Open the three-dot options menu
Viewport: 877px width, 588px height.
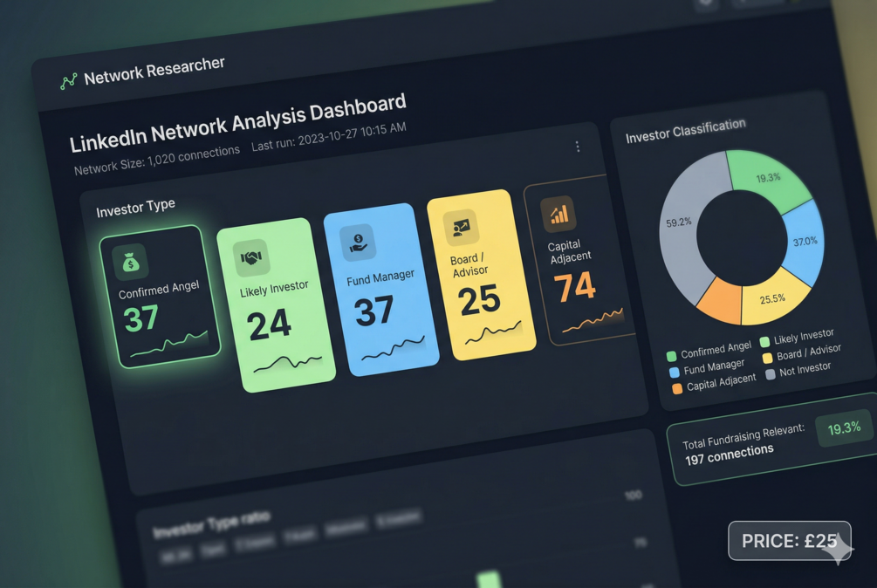coord(577,147)
